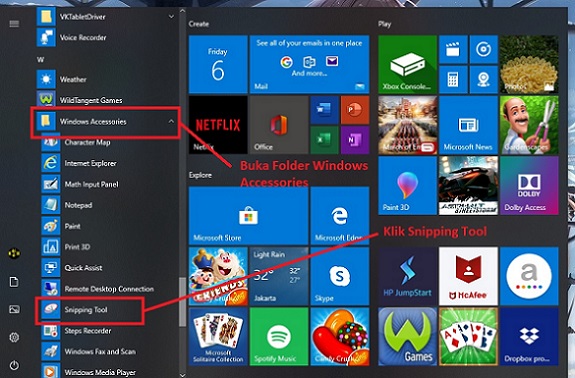Expand the Start menu hamburger button
575x378 pixels.
[x=14, y=24]
